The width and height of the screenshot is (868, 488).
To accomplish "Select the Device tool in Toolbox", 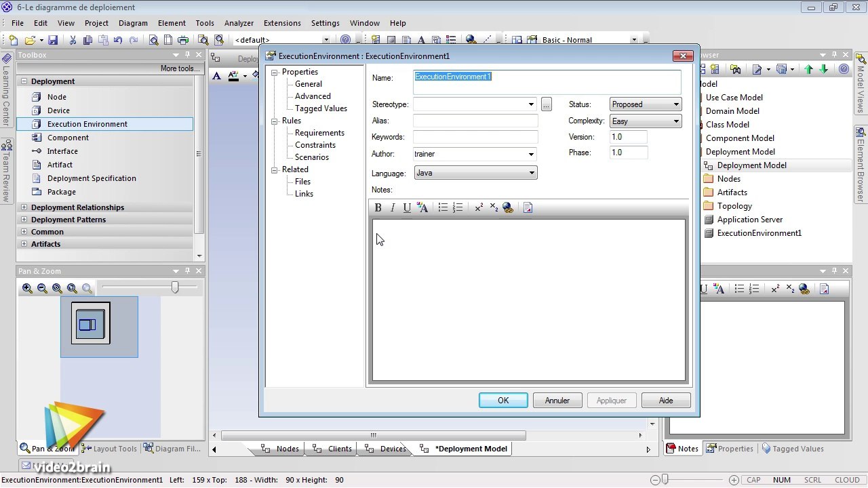I will [x=58, y=110].
